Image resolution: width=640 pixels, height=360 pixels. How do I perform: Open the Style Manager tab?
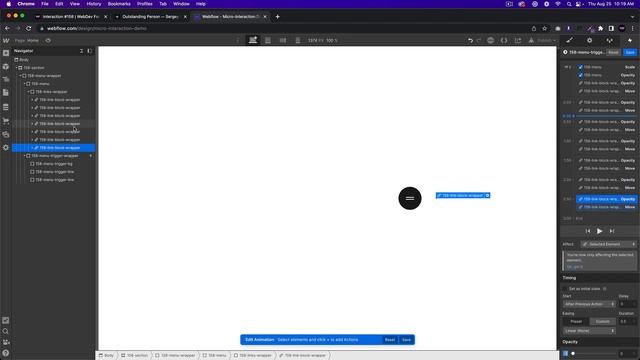(609, 40)
